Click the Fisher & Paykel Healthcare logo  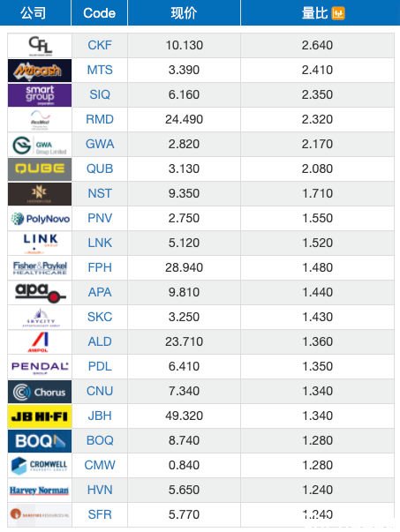pos(40,268)
